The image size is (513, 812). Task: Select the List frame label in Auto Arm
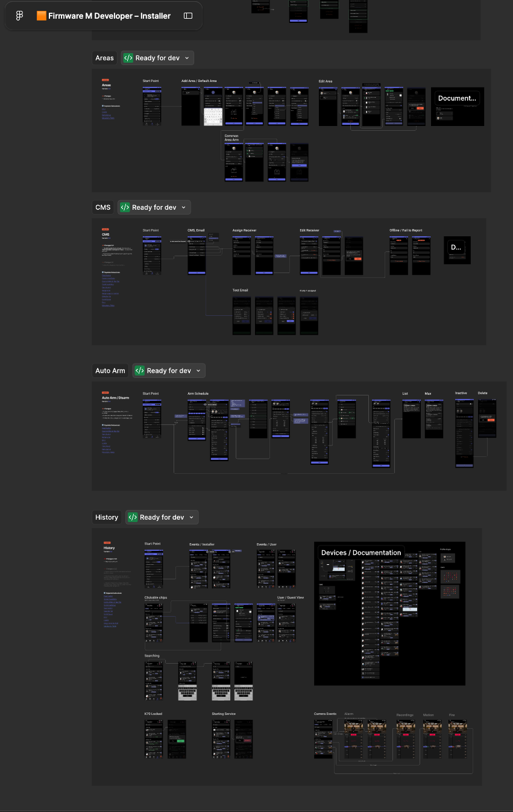point(405,394)
